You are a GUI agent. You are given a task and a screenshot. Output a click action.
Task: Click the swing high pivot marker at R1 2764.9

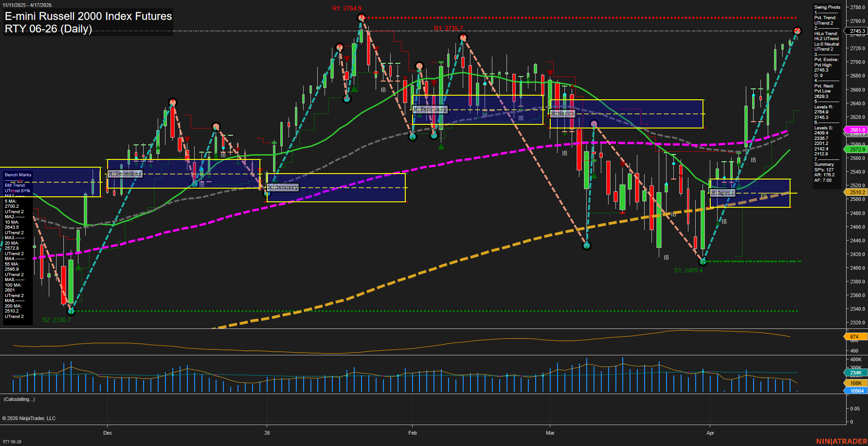[361, 18]
